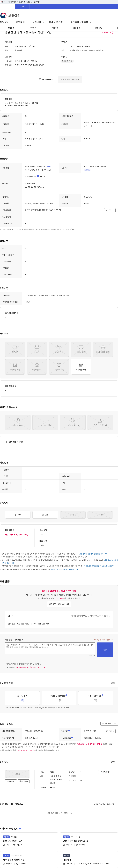Click the 채용정보 이력 button
This screenshot has height=868, width=118.
point(106,772)
